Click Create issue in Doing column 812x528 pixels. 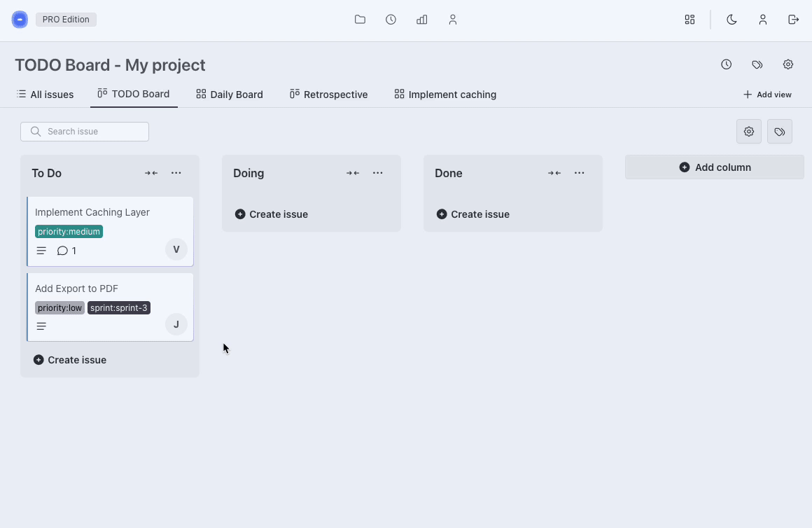272,214
